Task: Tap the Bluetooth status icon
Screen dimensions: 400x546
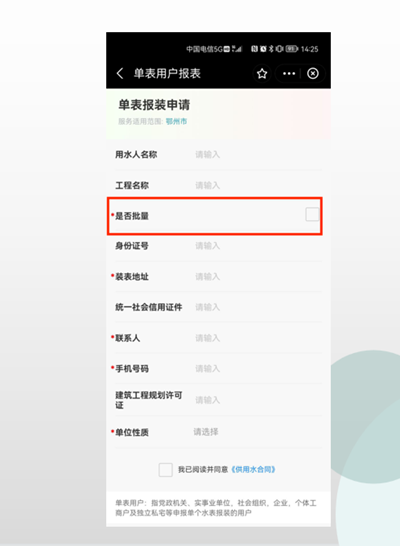Action: (271, 49)
